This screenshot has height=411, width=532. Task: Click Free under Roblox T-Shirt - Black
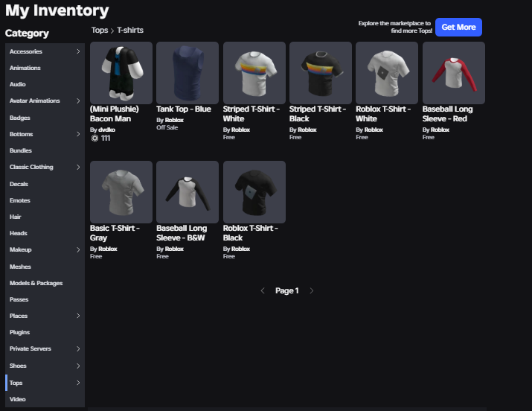229,257
